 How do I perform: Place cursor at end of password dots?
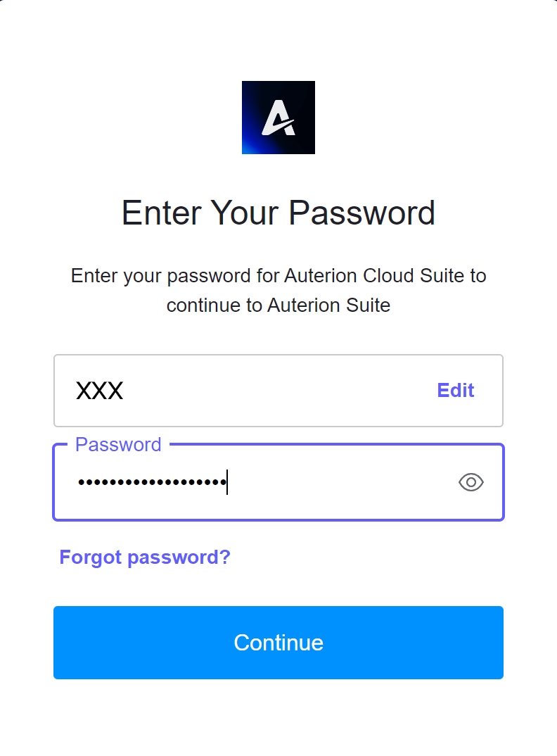point(226,483)
